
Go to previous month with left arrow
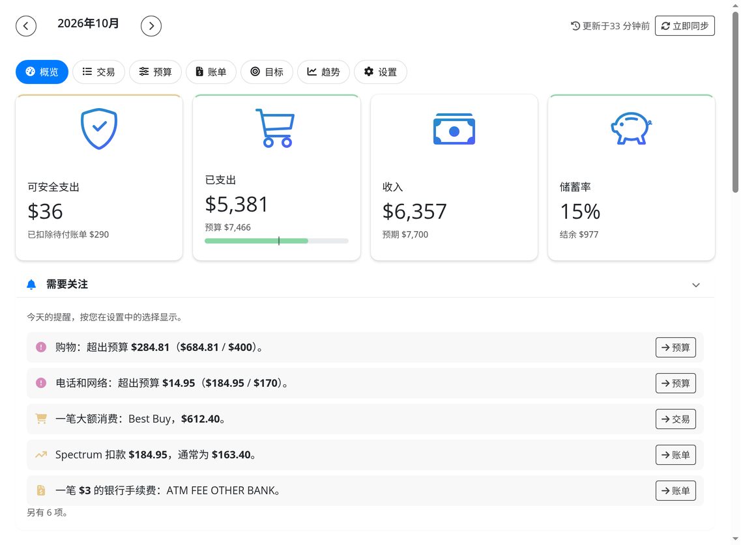[x=26, y=26]
